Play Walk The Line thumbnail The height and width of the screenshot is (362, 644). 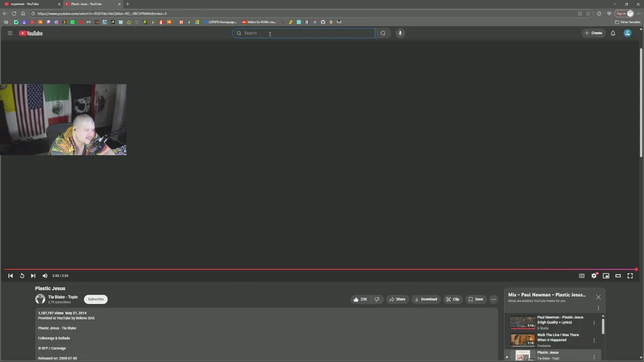coord(523,340)
